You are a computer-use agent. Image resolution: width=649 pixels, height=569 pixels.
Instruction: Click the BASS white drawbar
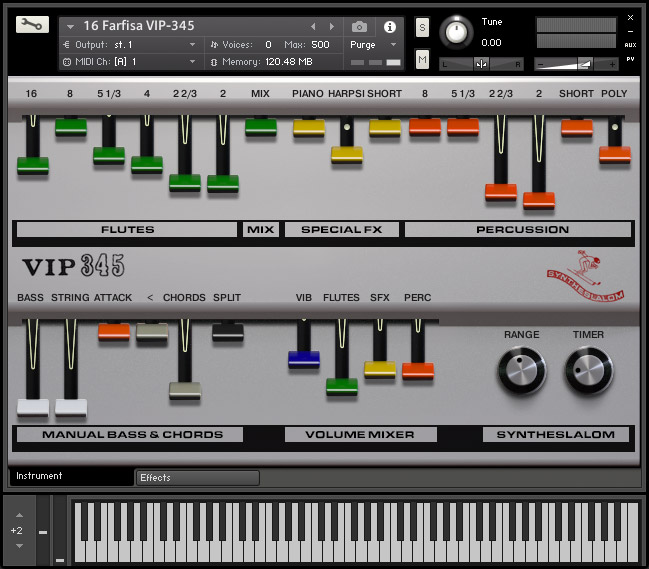[33, 408]
